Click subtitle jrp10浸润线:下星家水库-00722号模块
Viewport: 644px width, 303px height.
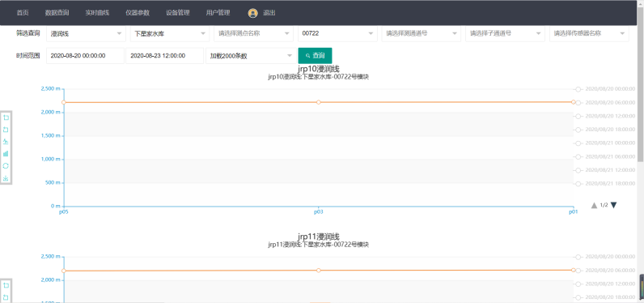pyautogui.click(x=318, y=77)
